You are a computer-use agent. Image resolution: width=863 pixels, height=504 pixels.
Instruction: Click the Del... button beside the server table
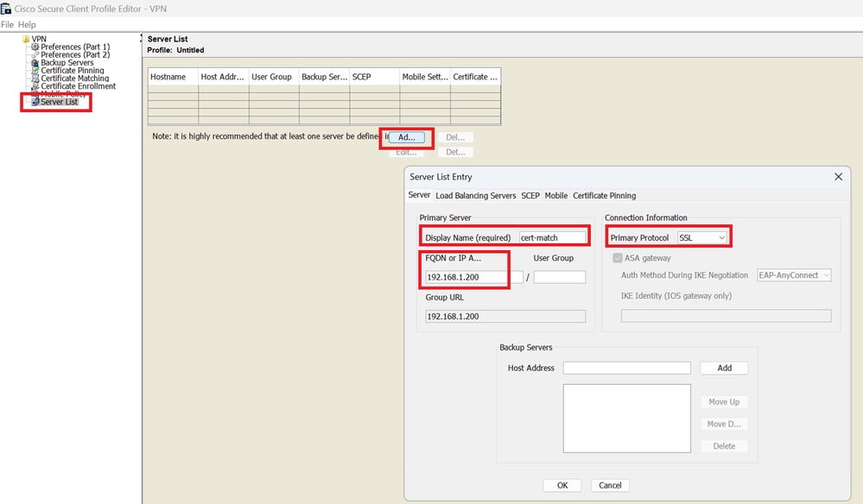[x=455, y=137]
